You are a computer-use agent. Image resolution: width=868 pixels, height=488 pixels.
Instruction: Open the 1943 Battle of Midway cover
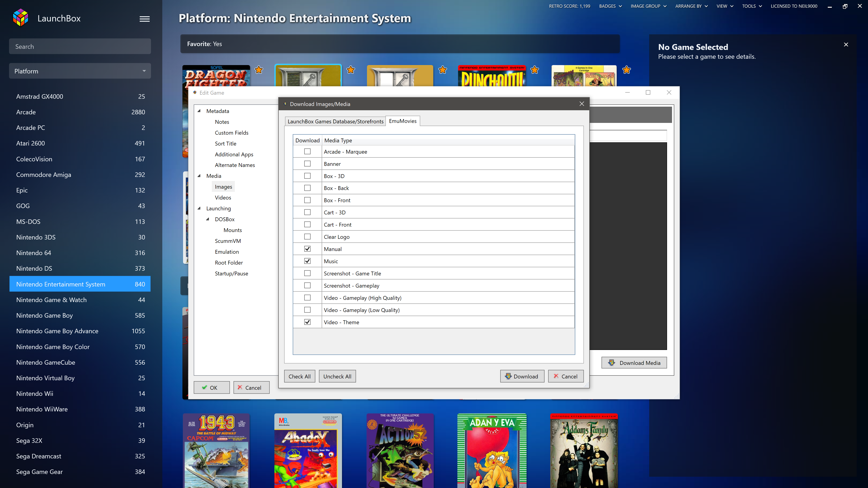(216, 451)
